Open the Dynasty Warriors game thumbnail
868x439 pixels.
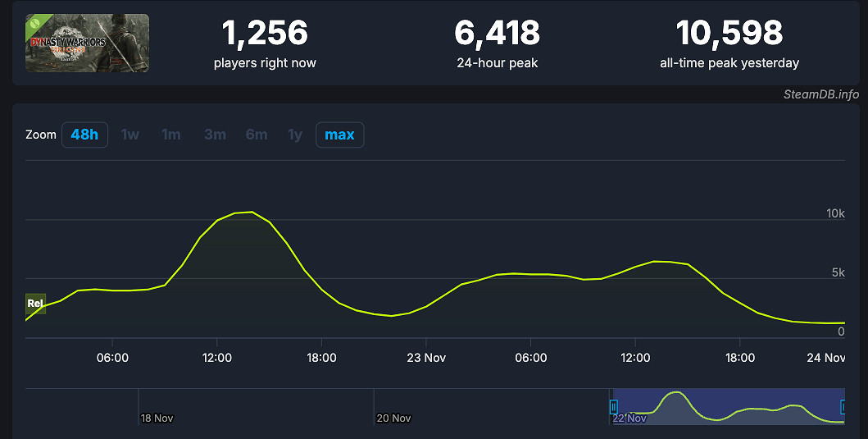click(88, 43)
